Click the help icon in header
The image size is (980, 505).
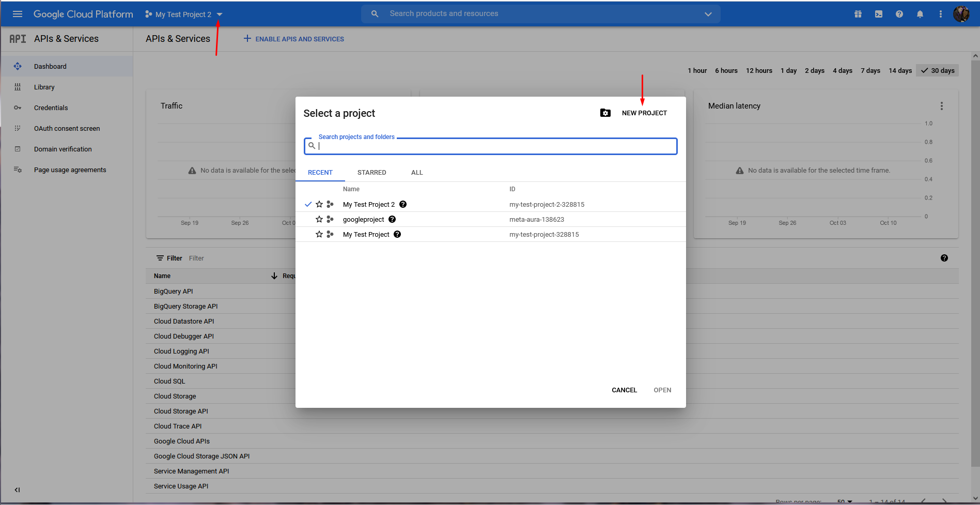click(899, 14)
